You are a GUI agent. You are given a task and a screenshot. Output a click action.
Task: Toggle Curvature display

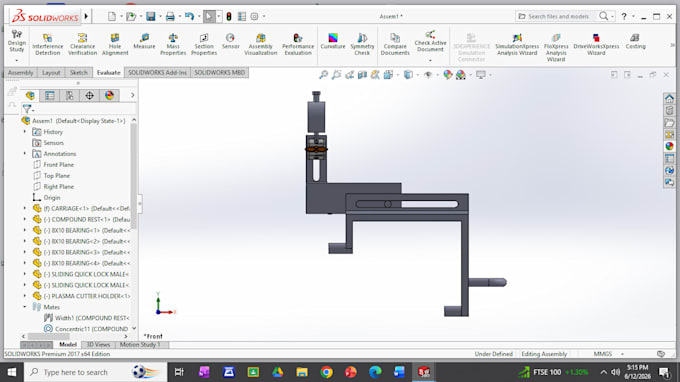333,42
